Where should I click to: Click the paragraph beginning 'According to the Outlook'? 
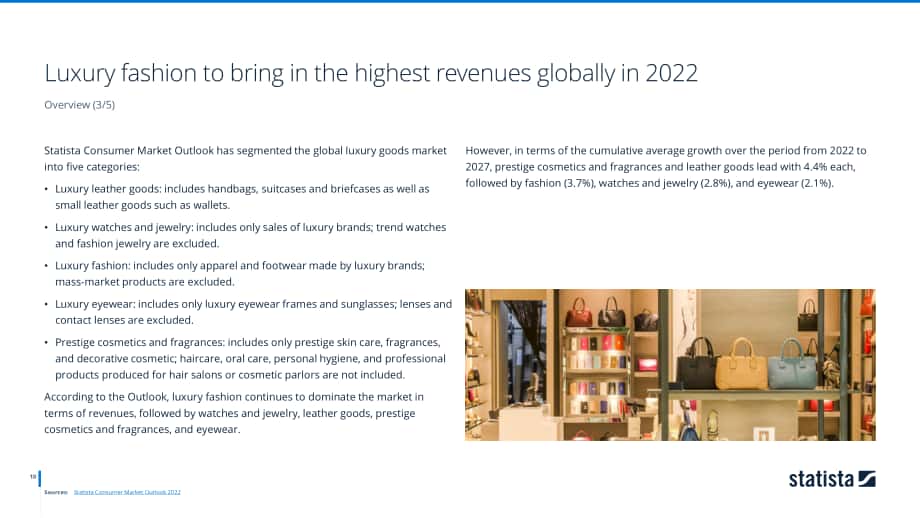pos(234,413)
